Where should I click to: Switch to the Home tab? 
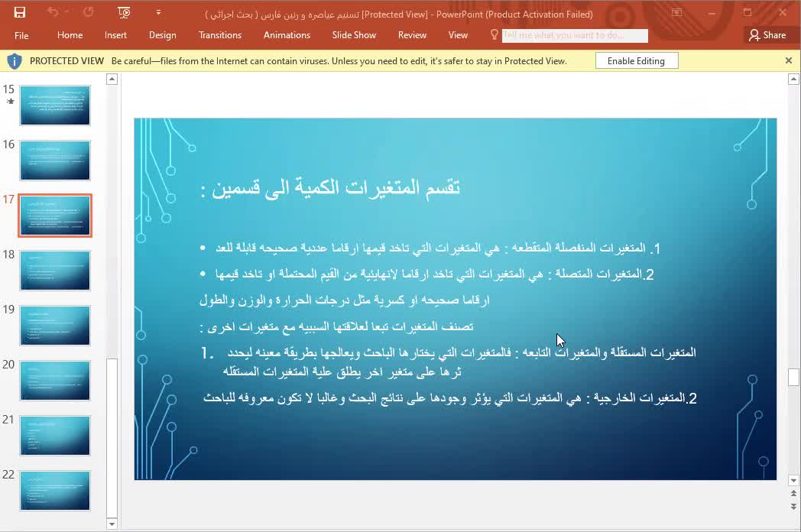tap(70, 35)
